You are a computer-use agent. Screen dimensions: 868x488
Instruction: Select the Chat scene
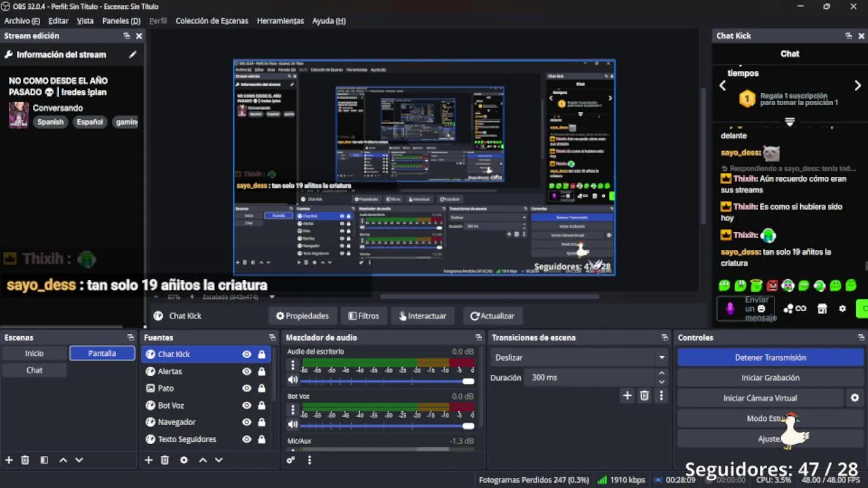(35, 370)
